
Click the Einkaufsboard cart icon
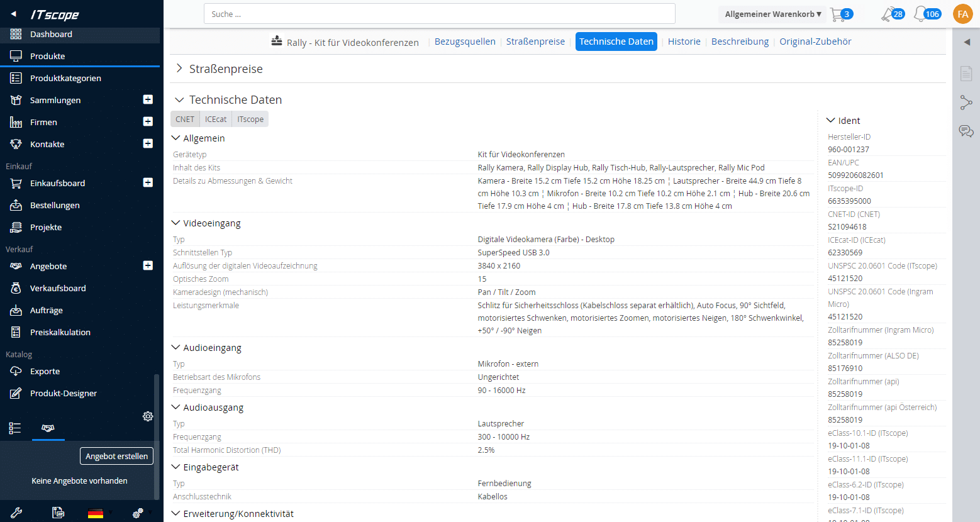tap(16, 183)
